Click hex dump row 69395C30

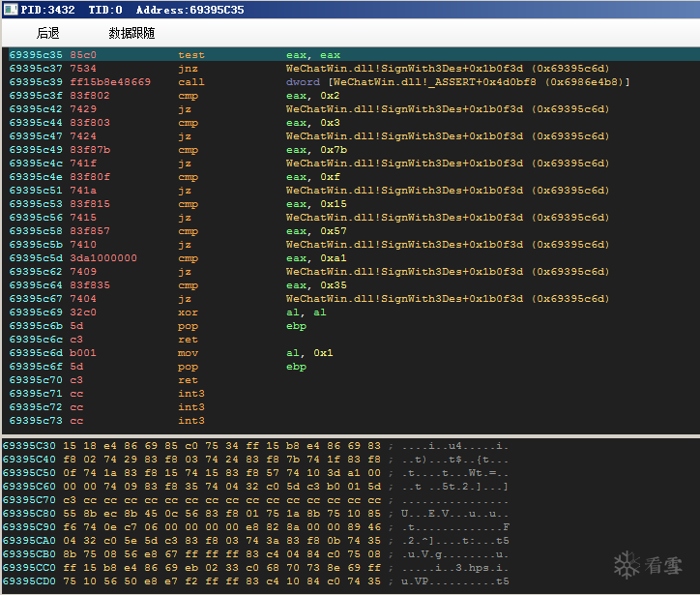click(x=255, y=446)
